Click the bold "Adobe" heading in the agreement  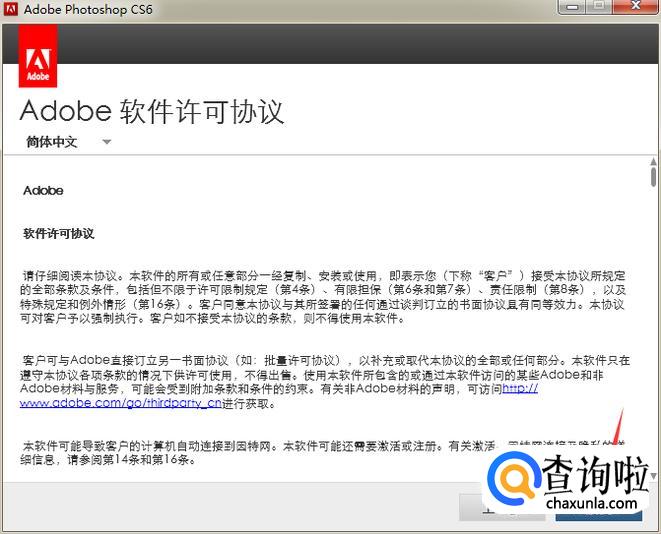tap(43, 190)
